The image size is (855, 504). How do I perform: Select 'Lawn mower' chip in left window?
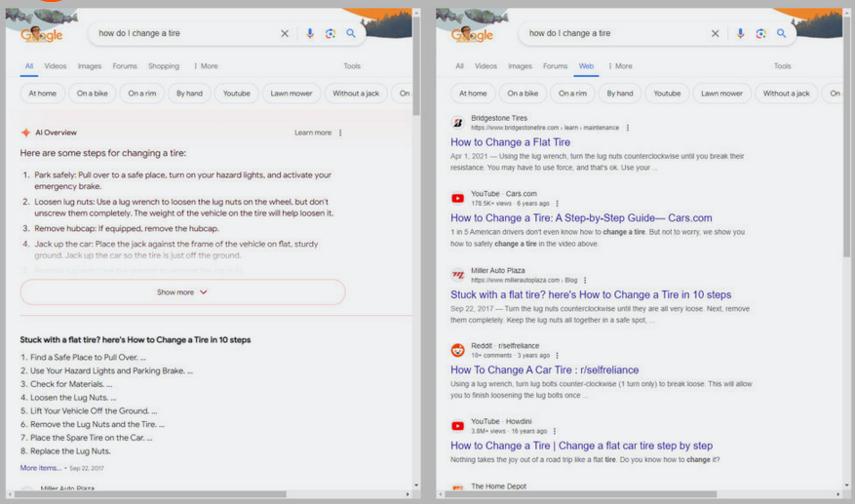291,94
